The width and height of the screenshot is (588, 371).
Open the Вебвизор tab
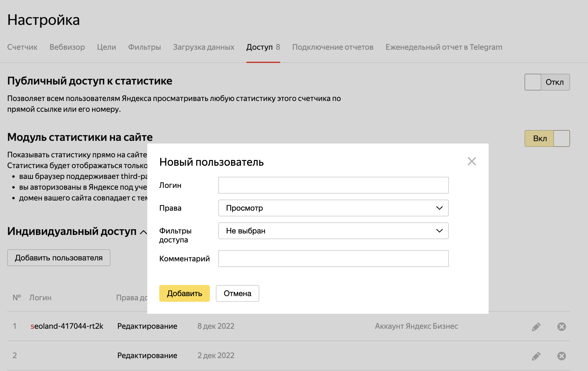(x=67, y=47)
